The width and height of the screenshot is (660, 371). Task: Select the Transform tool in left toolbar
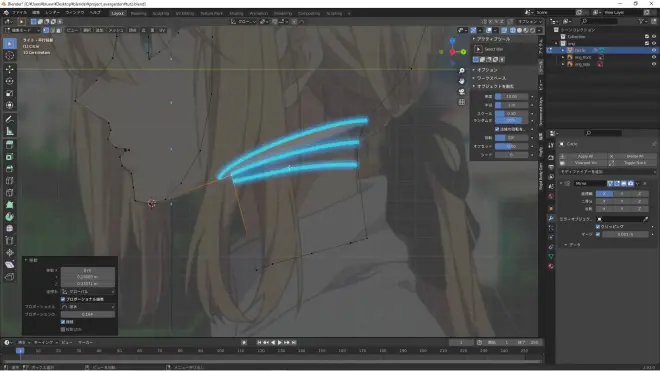(x=10, y=105)
